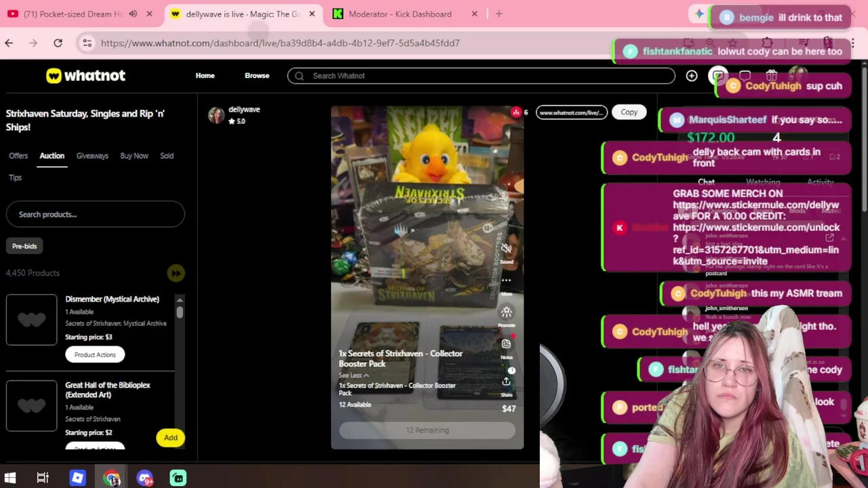Open the Home link in Whatnot header
Image resolution: width=868 pixels, height=488 pixels.
(205, 76)
